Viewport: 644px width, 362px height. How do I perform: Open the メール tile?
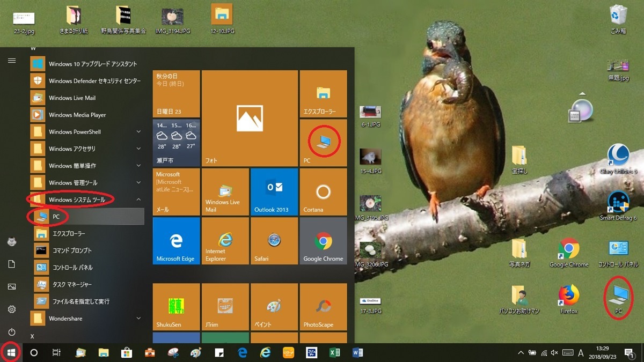[x=176, y=192]
